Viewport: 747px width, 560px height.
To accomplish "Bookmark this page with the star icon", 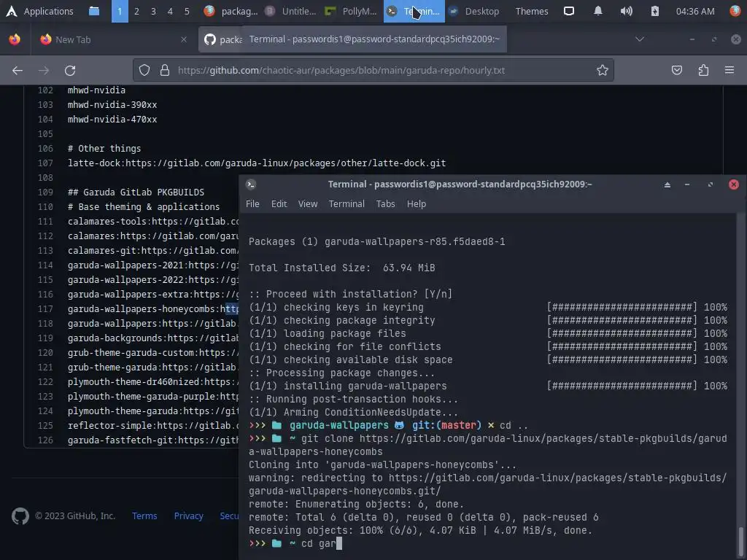I will [x=602, y=71].
